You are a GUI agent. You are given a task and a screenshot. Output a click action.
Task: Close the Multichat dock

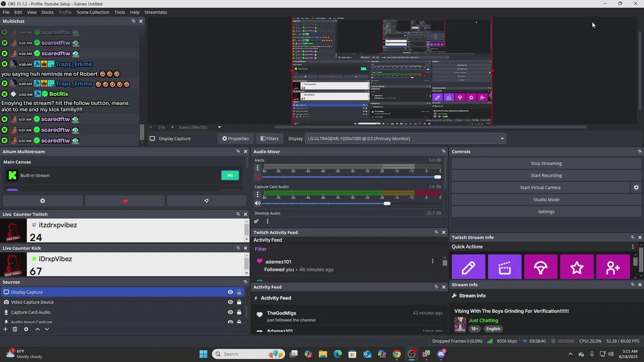coord(141,21)
